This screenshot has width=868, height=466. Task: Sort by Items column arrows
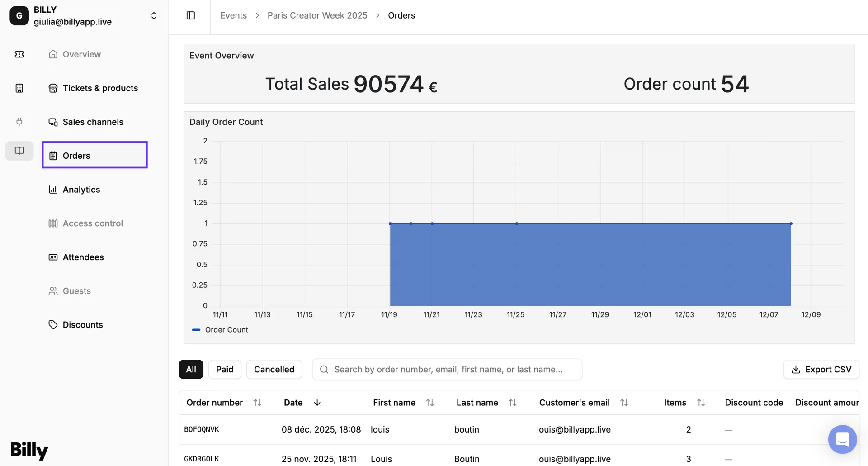(701, 403)
